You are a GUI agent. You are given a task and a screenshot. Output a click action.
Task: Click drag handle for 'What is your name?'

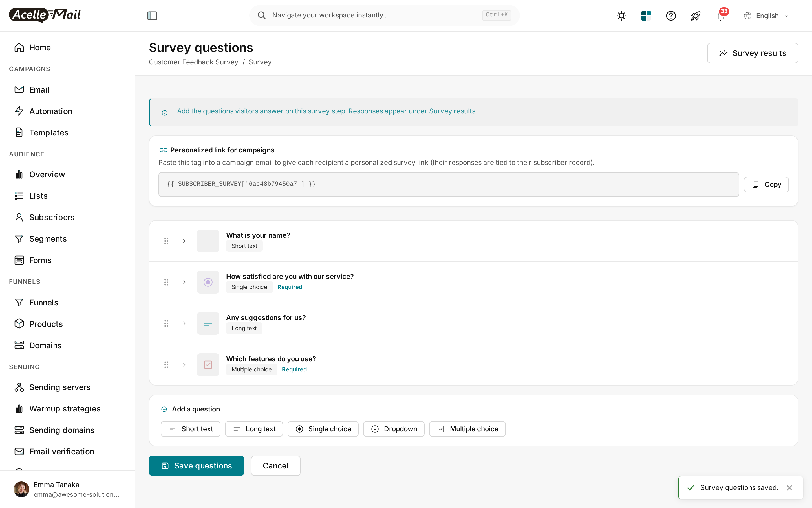(166, 241)
